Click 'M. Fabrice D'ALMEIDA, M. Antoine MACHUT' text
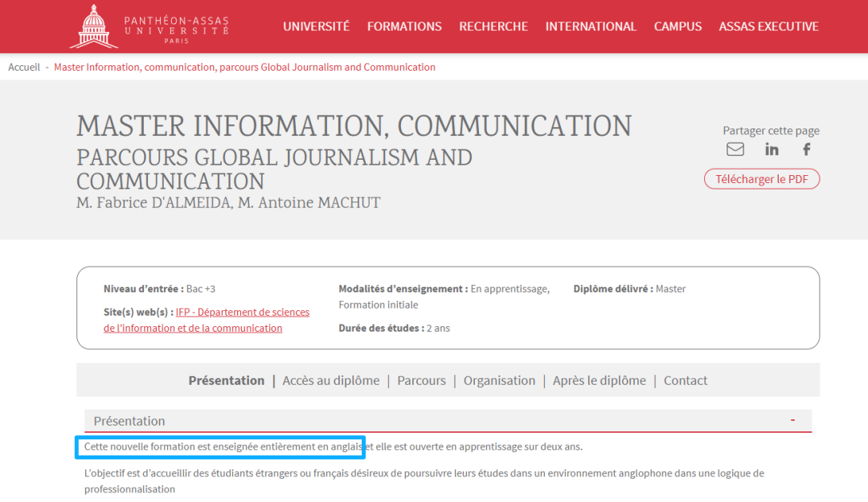 click(x=228, y=202)
